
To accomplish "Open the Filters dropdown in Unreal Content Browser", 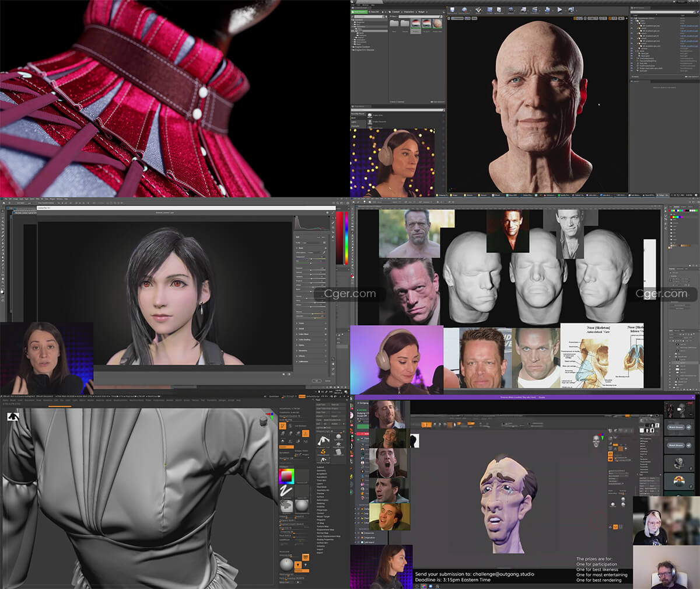I will tap(393, 18).
